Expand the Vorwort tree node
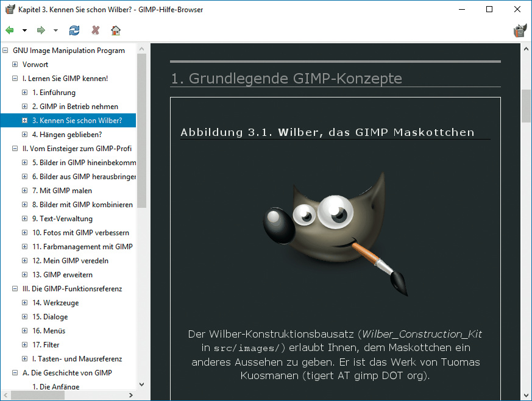This screenshot has height=401, width=532. (15, 65)
